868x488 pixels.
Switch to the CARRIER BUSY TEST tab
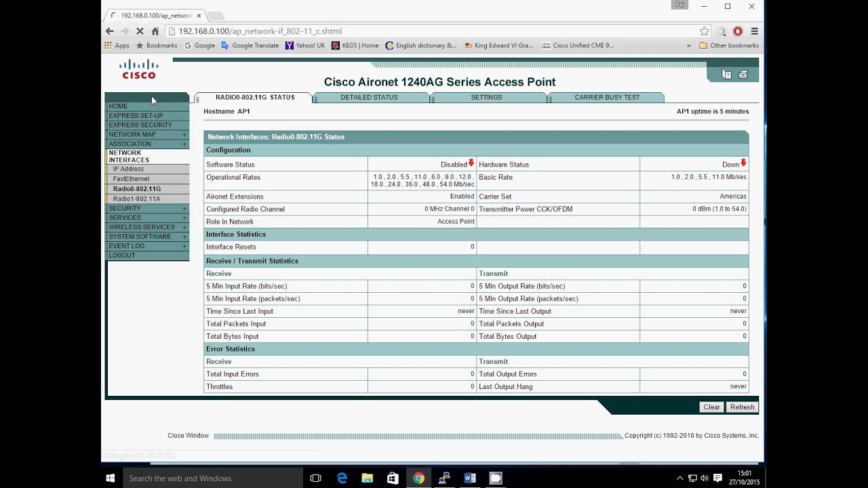607,98
